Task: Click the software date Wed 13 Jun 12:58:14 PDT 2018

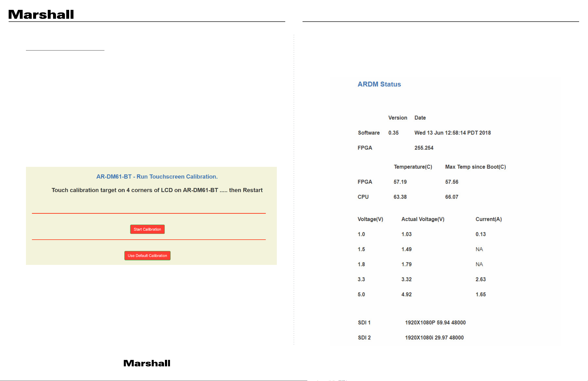Action: [x=453, y=133]
